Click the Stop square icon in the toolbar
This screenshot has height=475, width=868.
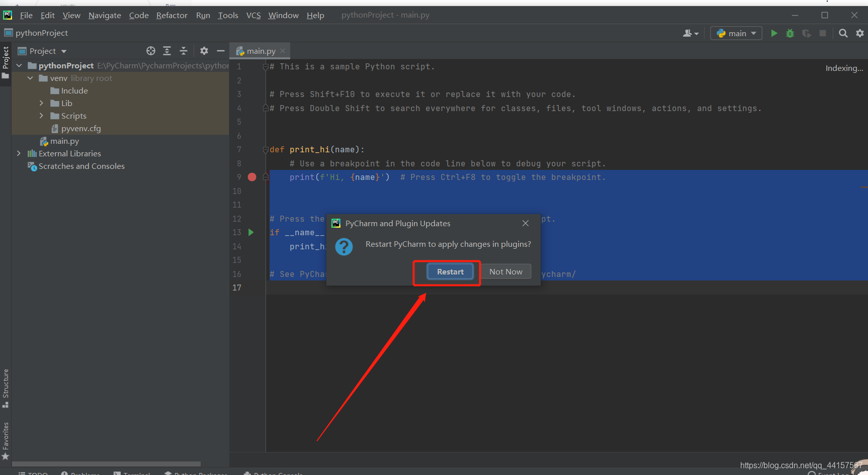click(x=823, y=33)
